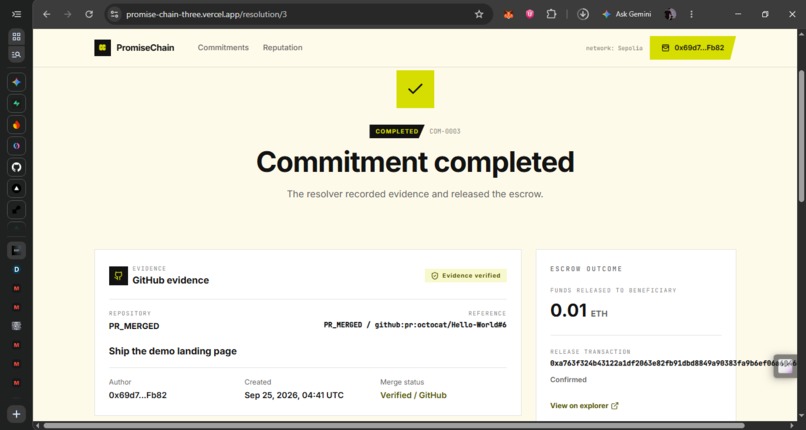Click the COMPLETED status badge
806x430 pixels.
tap(396, 132)
